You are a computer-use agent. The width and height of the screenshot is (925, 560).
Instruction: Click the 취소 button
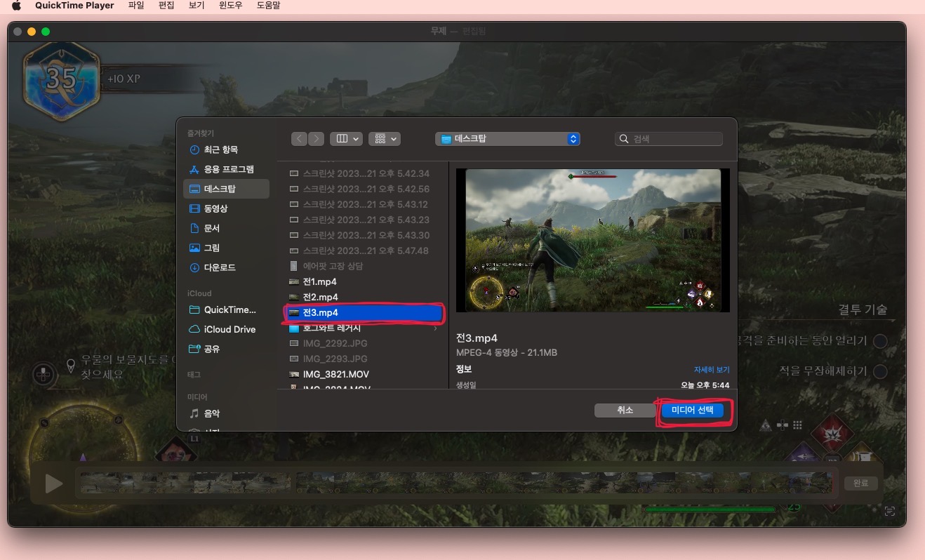coord(625,411)
